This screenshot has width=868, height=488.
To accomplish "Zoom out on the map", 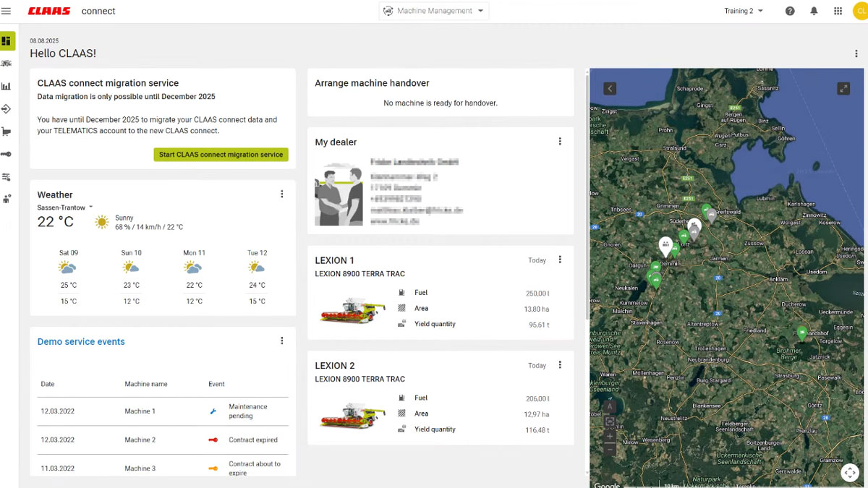I will pos(610,449).
